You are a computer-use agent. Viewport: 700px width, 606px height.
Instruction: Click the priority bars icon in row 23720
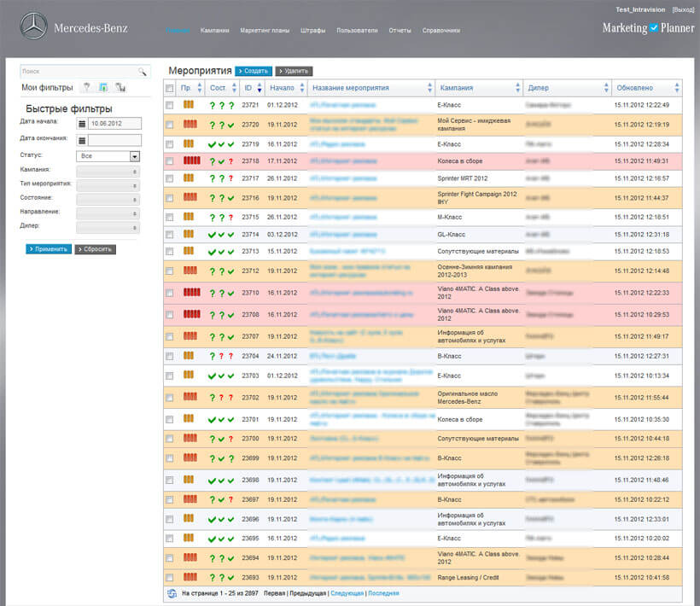190,124
